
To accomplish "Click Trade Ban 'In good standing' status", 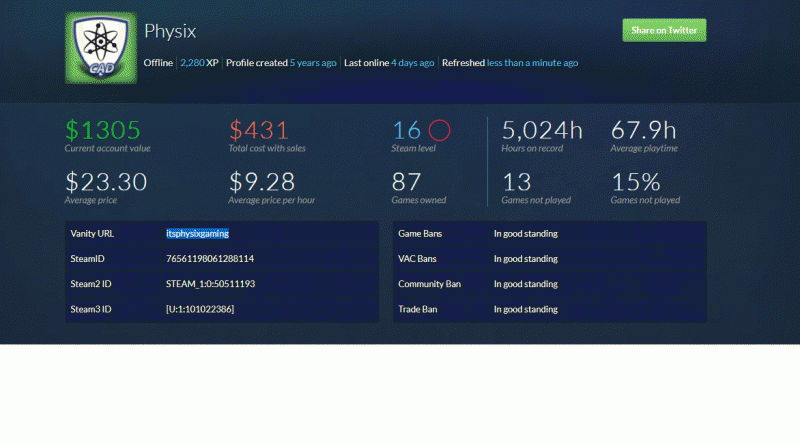I will (x=526, y=309).
